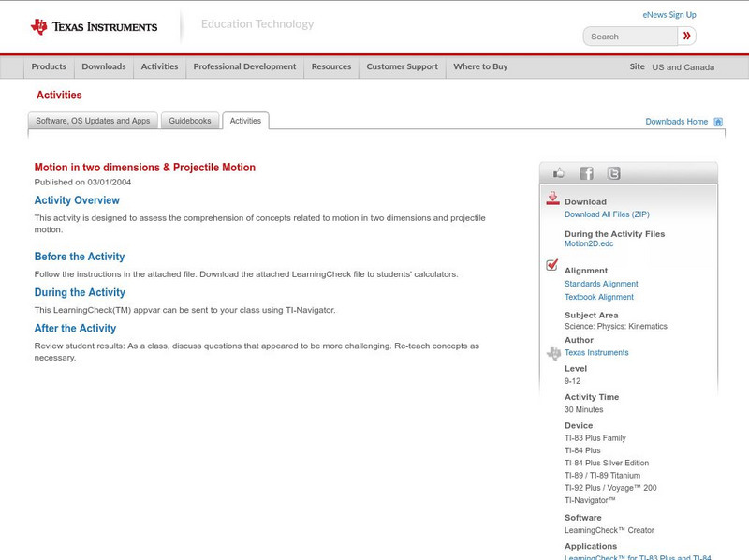749x560 pixels.
Task: Click the Activities page heading
Action: [59, 96]
